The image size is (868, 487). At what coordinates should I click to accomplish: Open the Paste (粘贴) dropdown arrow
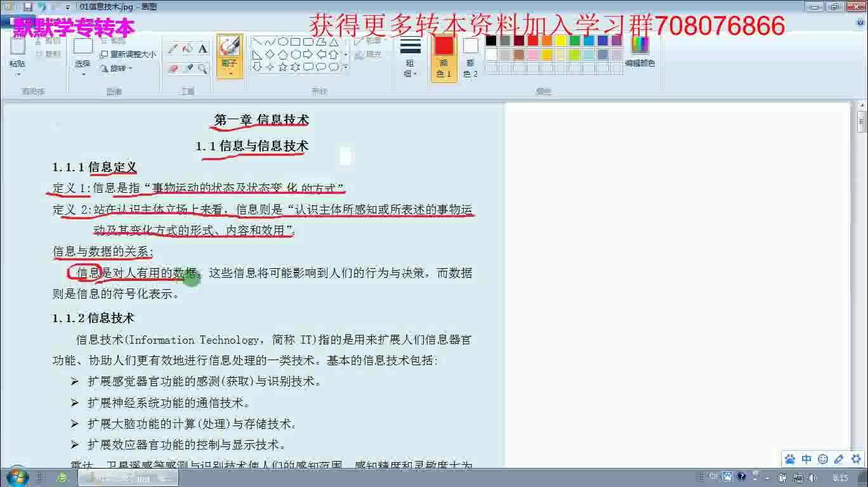(18, 73)
